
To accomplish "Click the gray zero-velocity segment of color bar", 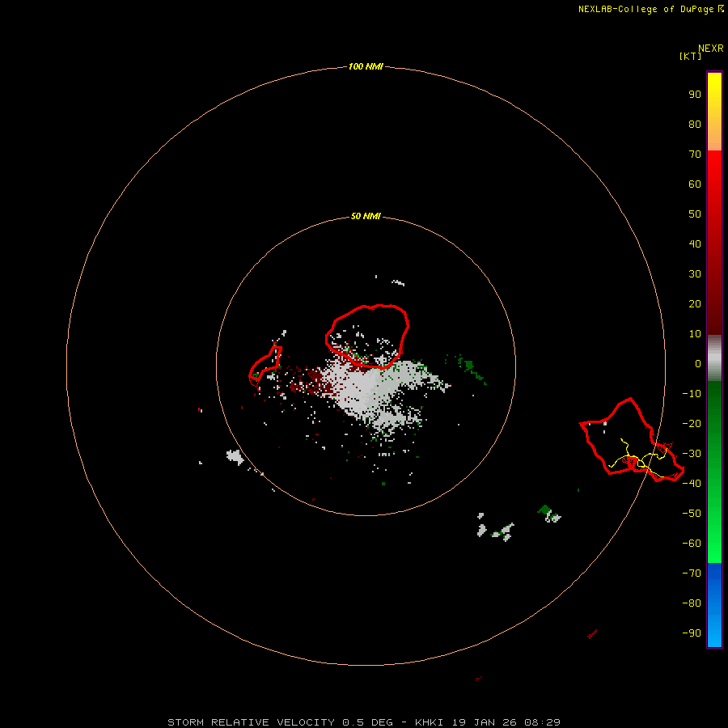I will [714, 358].
